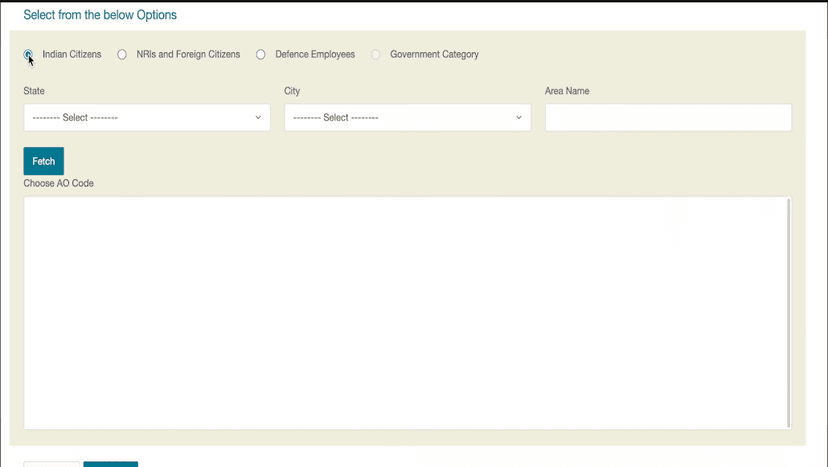This screenshot has width=828, height=467.
Task: Click the 'NRIs and Foreign Citizens' label text
Action: click(x=188, y=55)
